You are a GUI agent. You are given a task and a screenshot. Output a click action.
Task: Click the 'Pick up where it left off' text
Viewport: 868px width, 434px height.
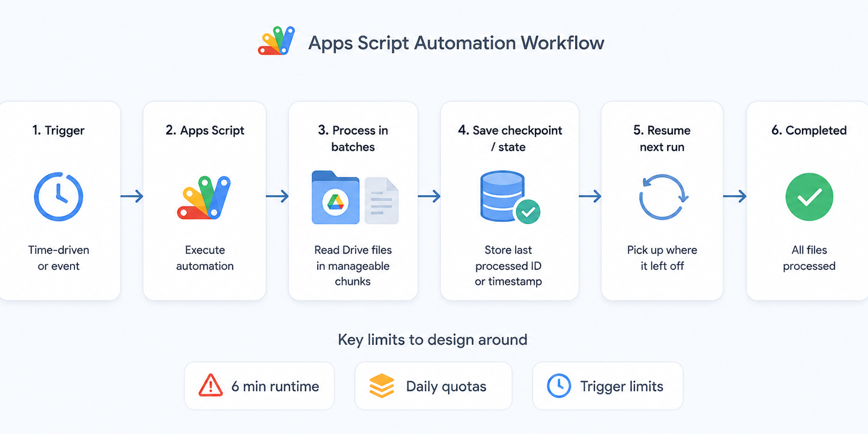click(662, 258)
